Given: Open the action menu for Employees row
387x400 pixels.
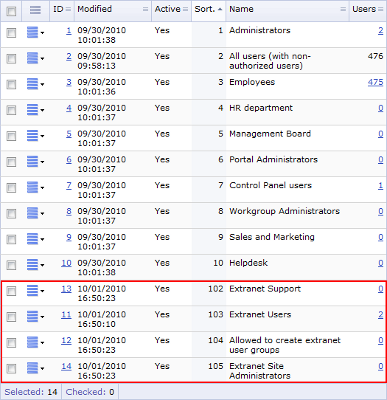Looking at the screenshot, I should 35,84.
